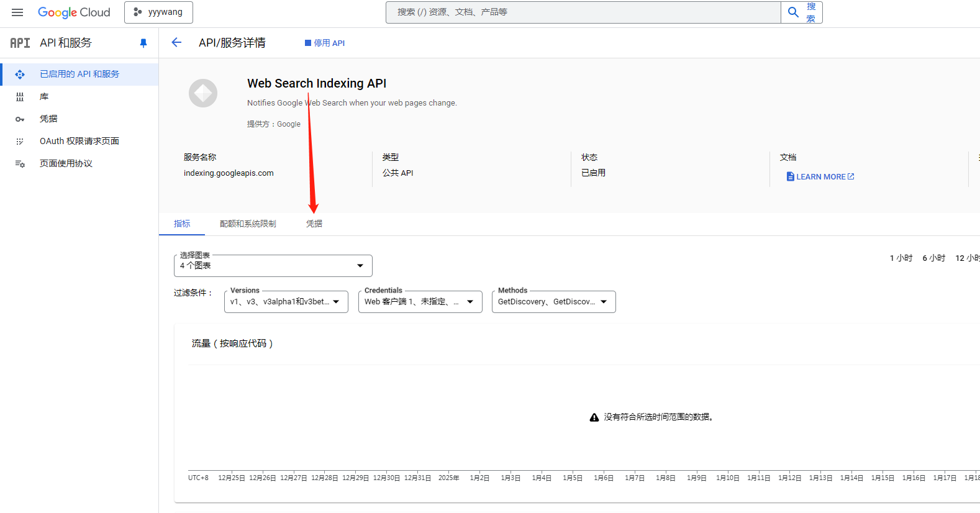Click the search magnifier icon
Viewport: 980px width, 513px height.
pos(793,12)
